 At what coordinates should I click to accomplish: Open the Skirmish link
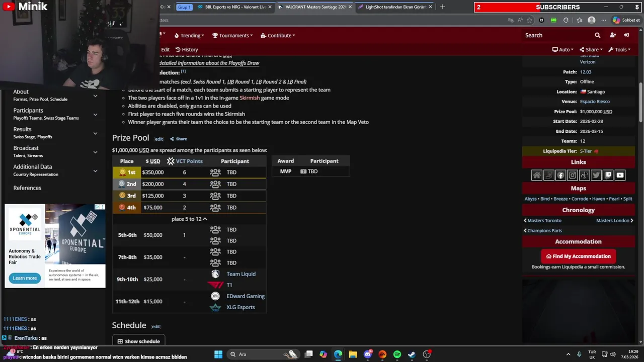pyautogui.click(x=250, y=98)
